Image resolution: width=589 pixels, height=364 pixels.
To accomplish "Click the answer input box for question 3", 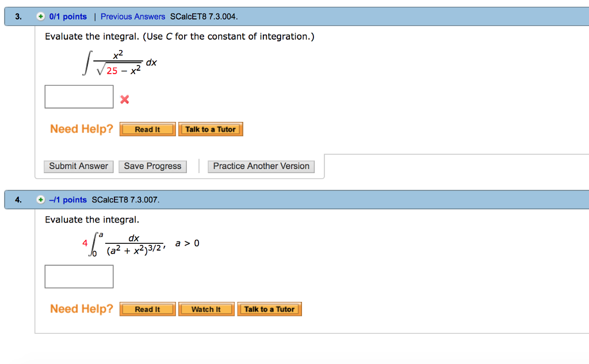I will point(79,97).
